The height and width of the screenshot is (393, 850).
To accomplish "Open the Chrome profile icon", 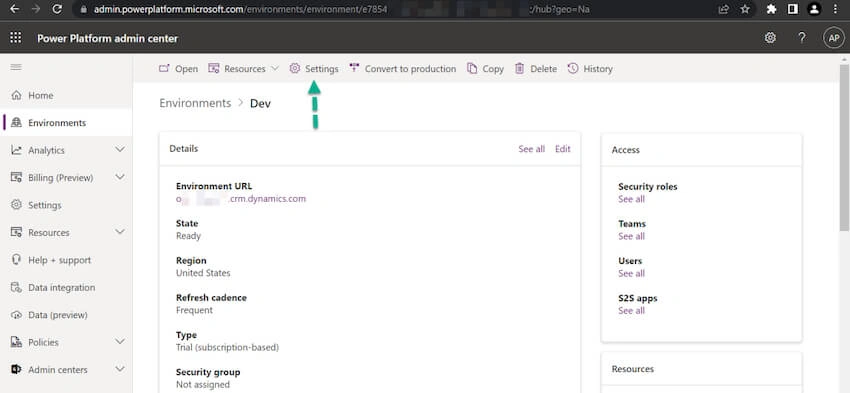I will [814, 9].
